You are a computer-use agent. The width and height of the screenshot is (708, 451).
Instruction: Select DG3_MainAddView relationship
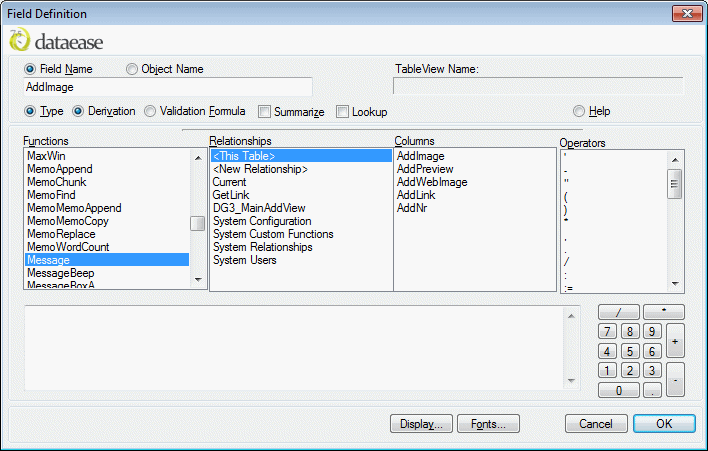point(301,208)
